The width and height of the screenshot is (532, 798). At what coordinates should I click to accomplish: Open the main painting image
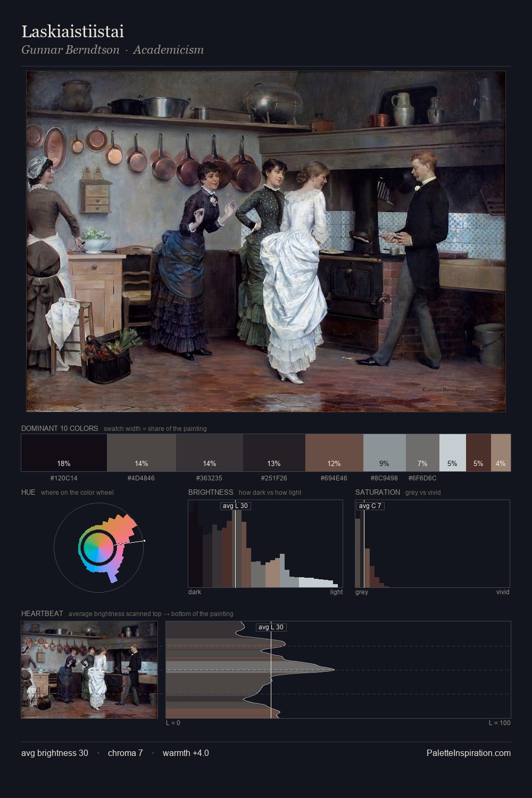(266, 242)
